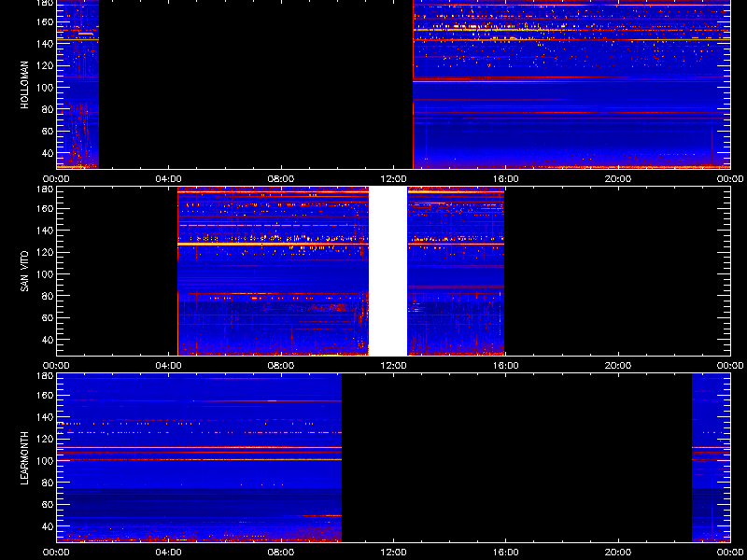Select the 04:00 tick label under Holloman panel

tap(169, 179)
